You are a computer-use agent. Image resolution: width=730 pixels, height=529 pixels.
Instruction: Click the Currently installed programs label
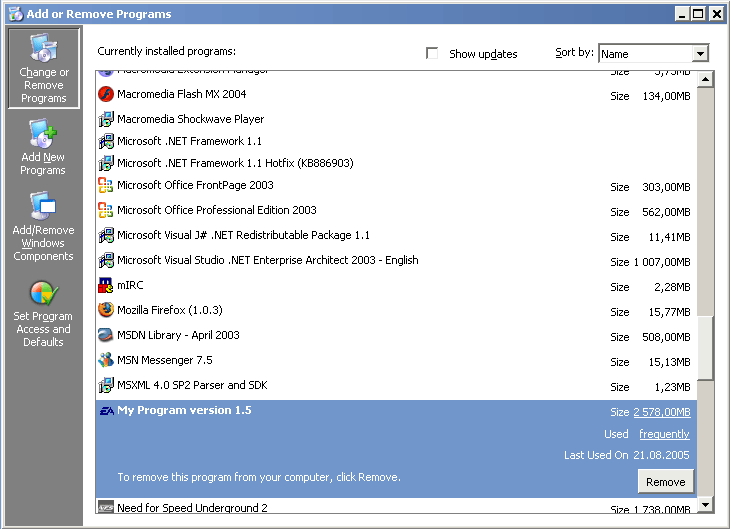(x=167, y=51)
